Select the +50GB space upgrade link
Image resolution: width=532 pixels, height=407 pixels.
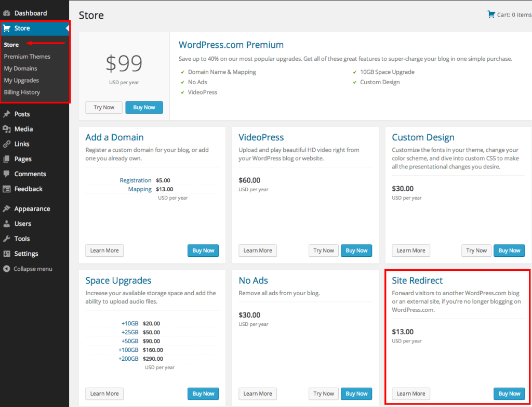[129, 342]
